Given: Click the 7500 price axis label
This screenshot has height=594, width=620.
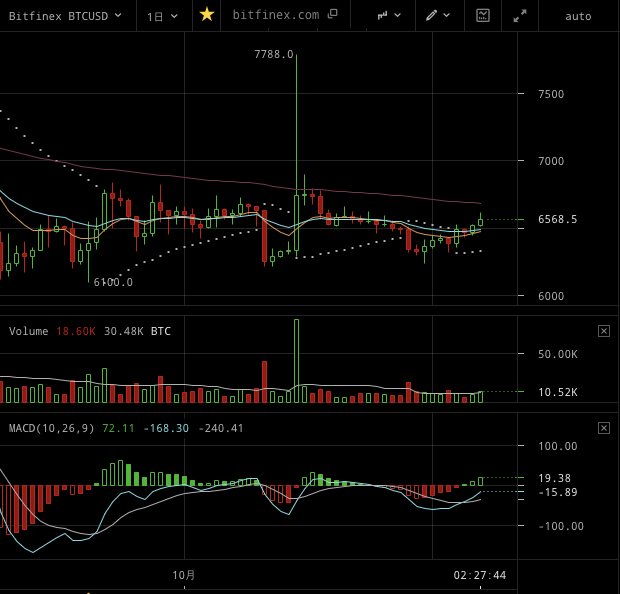Looking at the screenshot, I should tap(551, 94).
